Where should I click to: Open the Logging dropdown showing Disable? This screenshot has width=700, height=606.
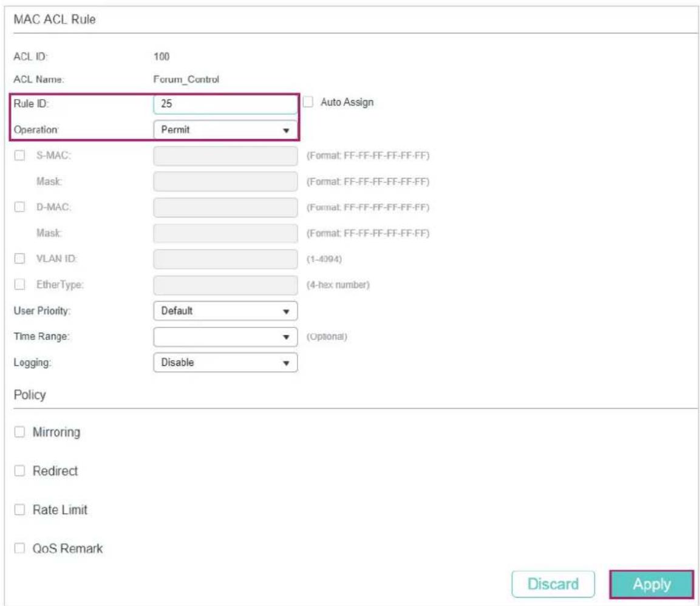click(x=225, y=363)
